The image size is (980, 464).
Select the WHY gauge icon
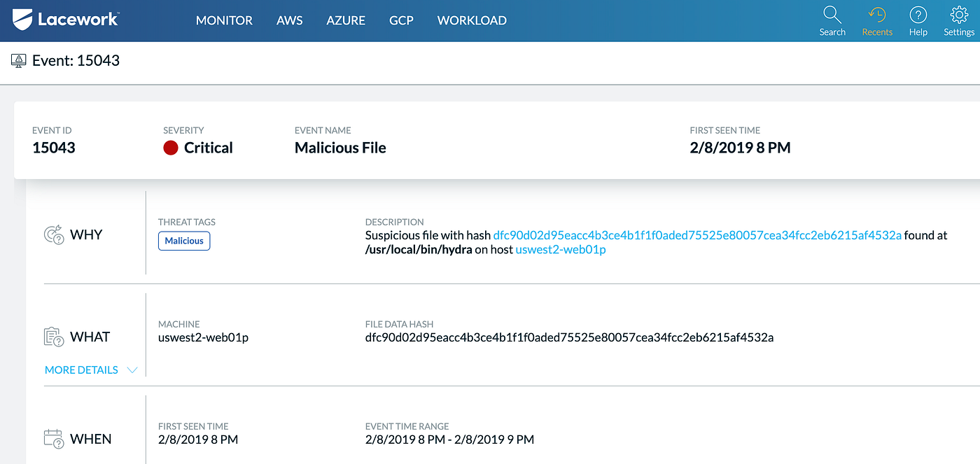(52, 233)
